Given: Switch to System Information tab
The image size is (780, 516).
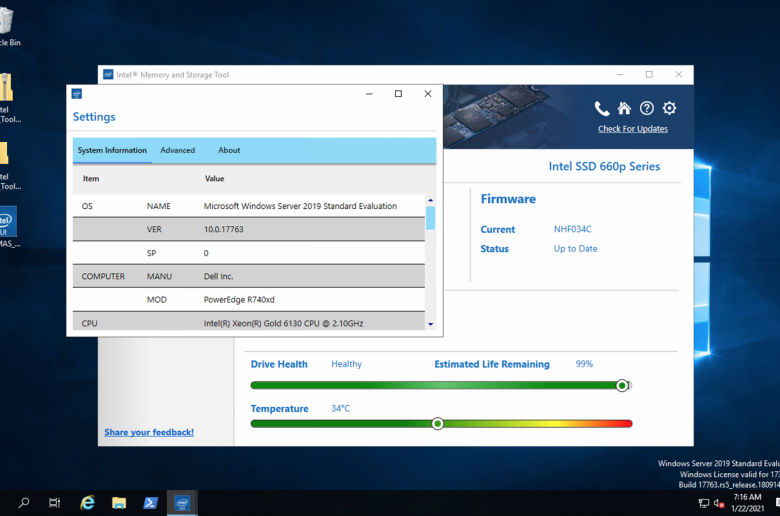Looking at the screenshot, I should coord(112,150).
